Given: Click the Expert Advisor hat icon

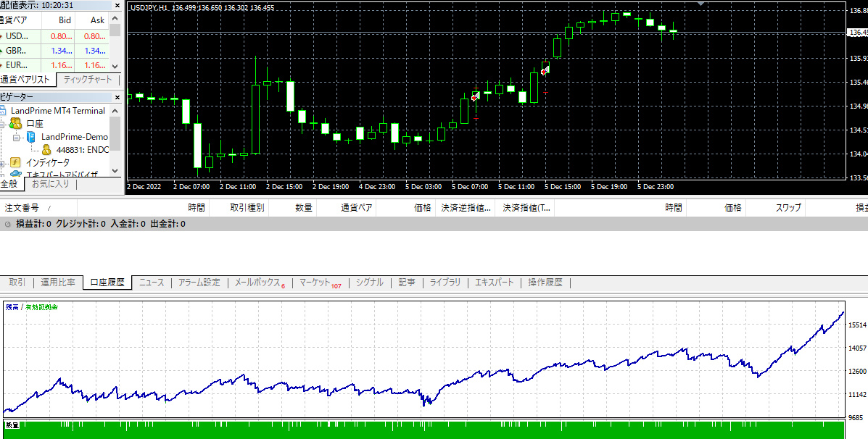Looking at the screenshot, I should point(16,174).
